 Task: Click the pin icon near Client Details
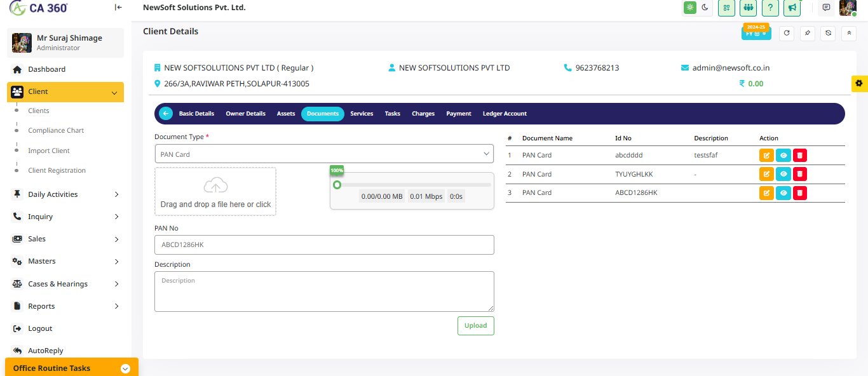tap(807, 34)
